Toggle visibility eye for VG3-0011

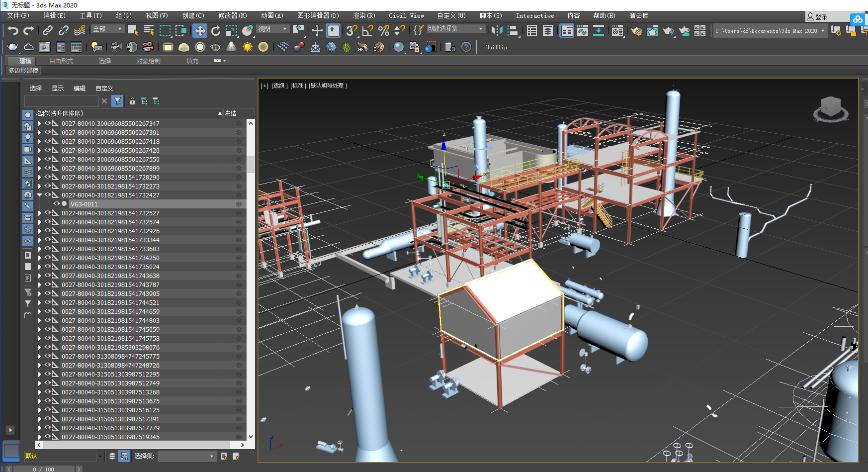click(x=56, y=204)
